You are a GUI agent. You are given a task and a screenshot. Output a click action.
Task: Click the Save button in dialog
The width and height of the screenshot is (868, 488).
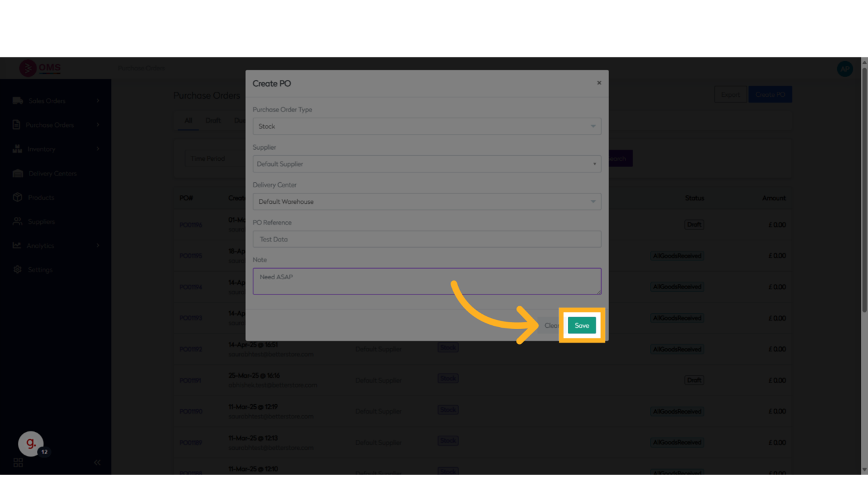(582, 325)
